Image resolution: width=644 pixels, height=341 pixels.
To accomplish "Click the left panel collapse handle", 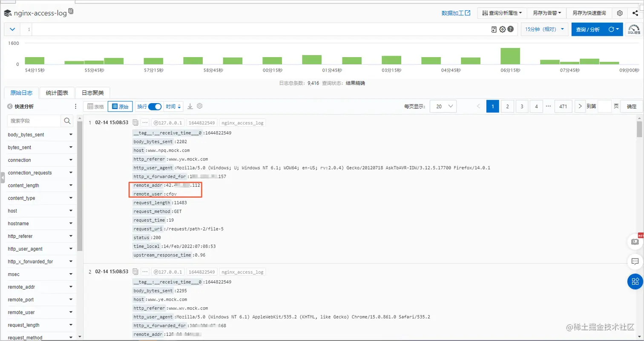I will tap(3, 177).
